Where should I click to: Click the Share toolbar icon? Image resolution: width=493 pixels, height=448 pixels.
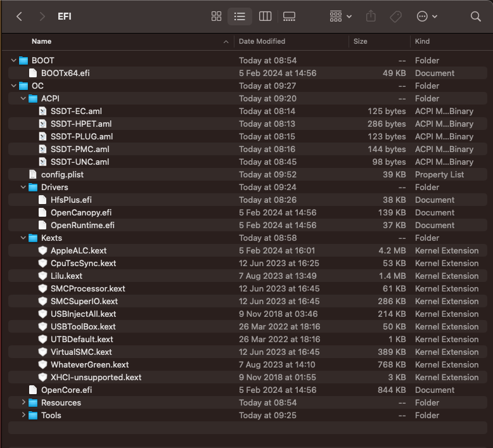coord(371,16)
